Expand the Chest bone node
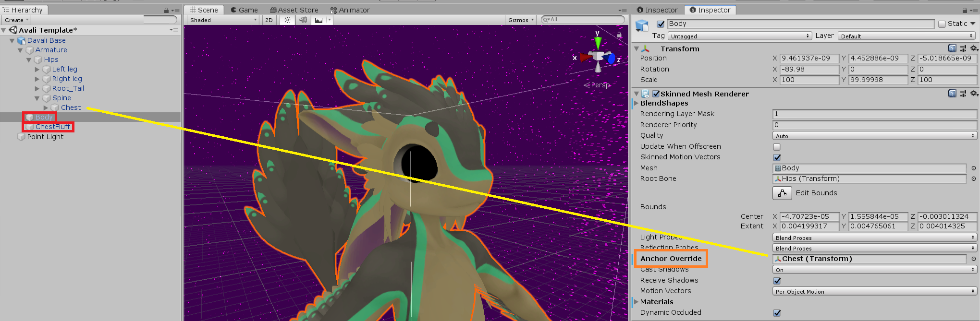Viewport: 980px width, 321px height. tap(46, 107)
